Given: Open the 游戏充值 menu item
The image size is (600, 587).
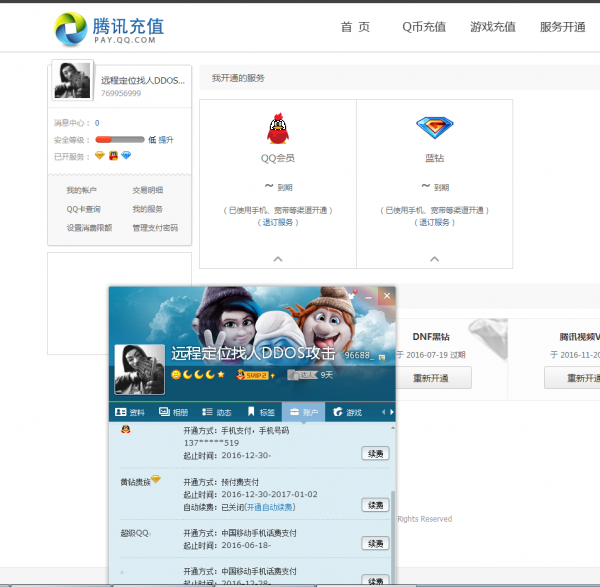Looking at the screenshot, I should (493, 27).
